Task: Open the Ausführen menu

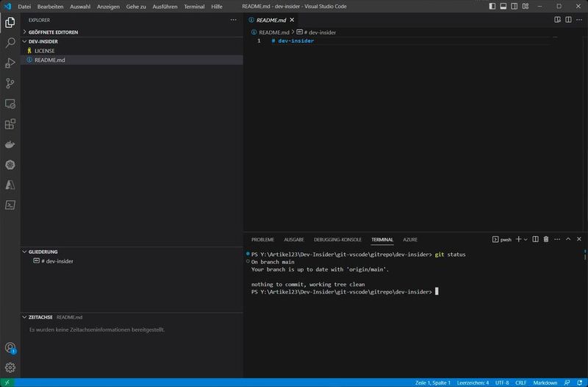Action: coord(165,7)
